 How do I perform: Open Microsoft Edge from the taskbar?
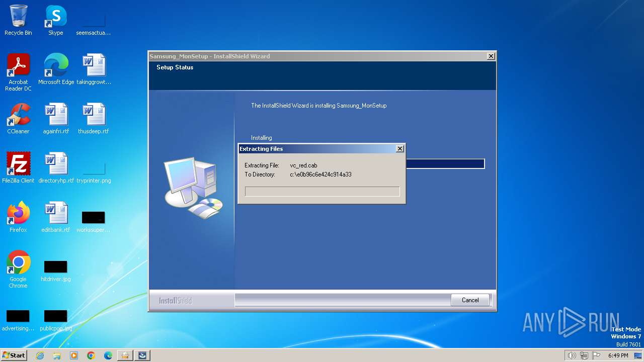click(x=108, y=355)
